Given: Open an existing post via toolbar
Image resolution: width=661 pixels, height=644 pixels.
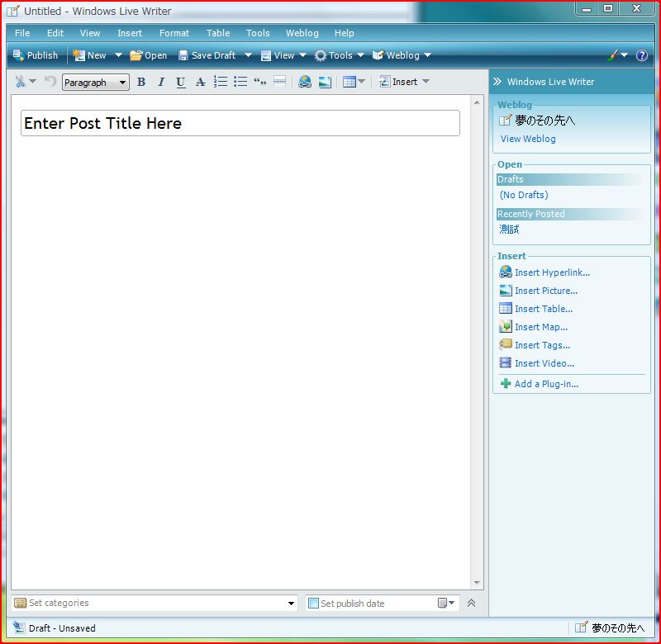Looking at the screenshot, I should click(x=149, y=55).
